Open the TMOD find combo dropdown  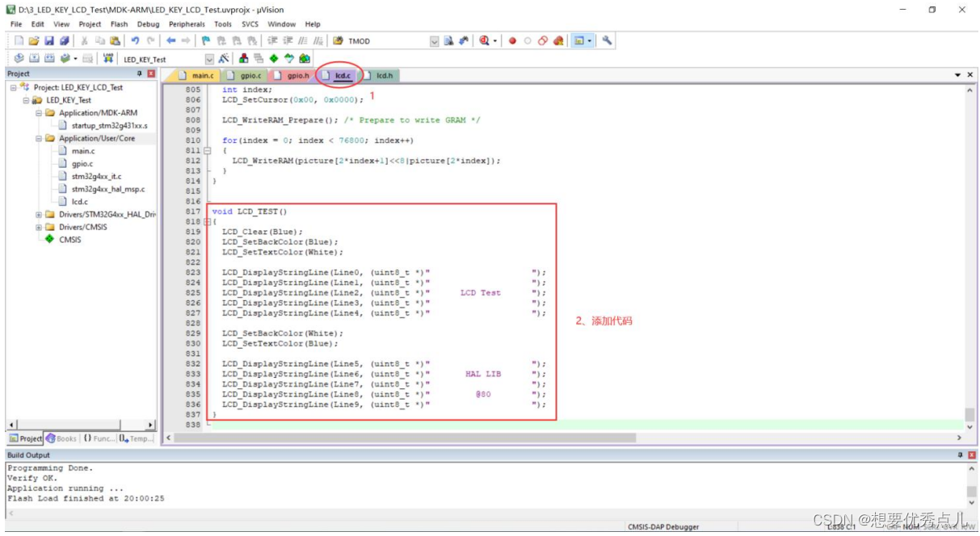(435, 40)
